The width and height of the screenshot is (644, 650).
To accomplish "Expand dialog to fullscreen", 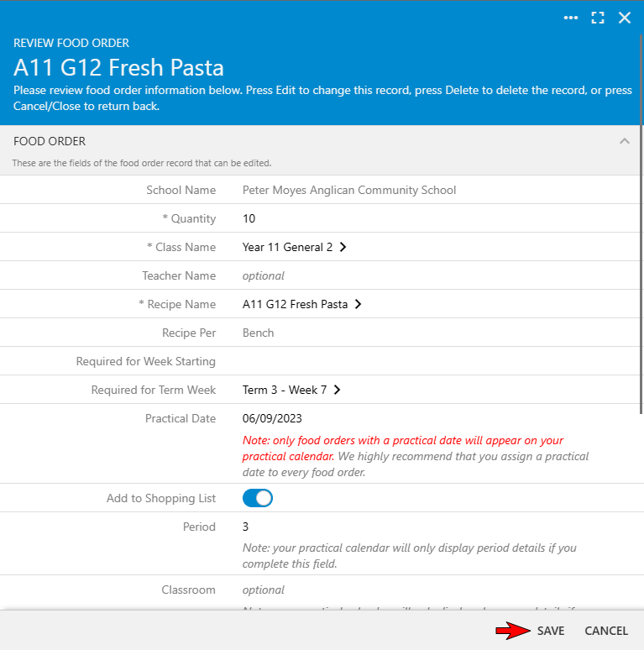I will [x=598, y=18].
